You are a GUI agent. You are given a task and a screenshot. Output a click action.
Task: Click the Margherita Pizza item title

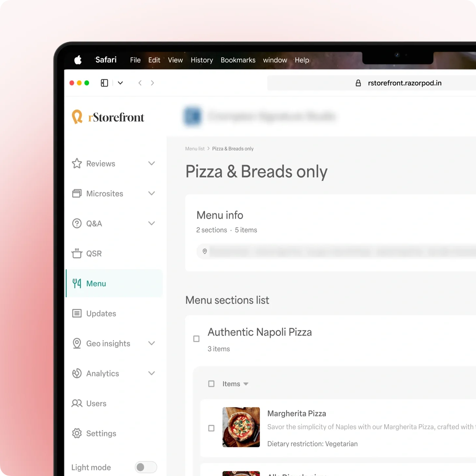click(297, 413)
